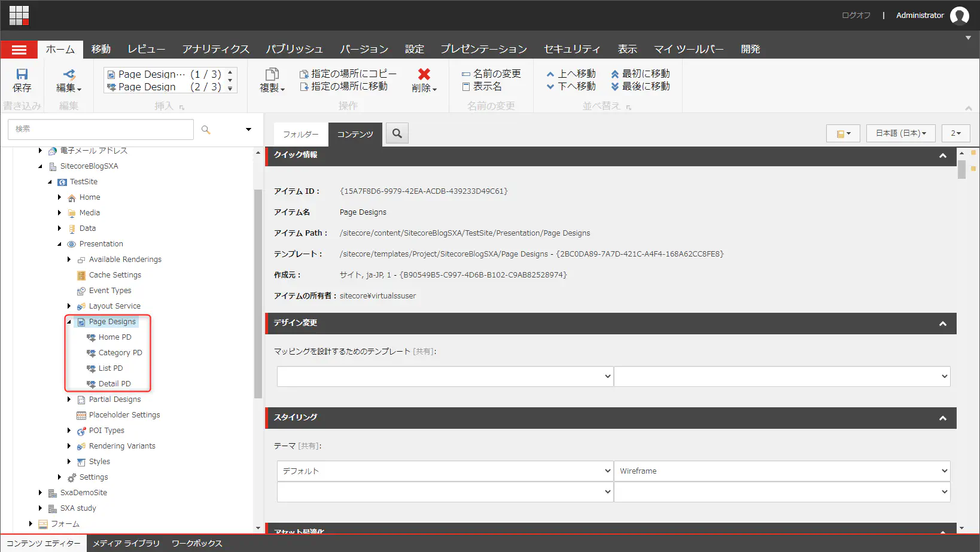Select Available Renderings tree item
The image size is (980, 552).
coord(125,260)
